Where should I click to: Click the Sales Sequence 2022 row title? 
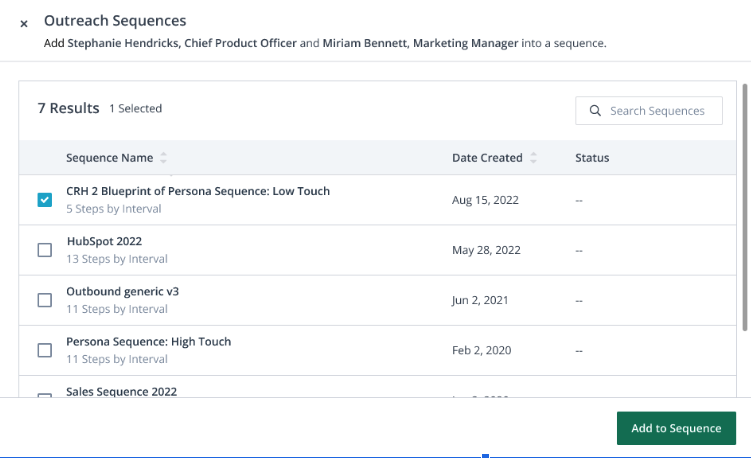coord(121,391)
